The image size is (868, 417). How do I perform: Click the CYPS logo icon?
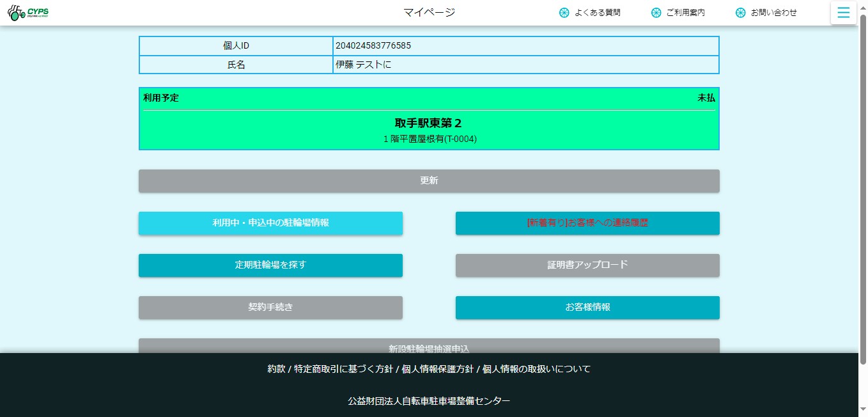[28, 12]
